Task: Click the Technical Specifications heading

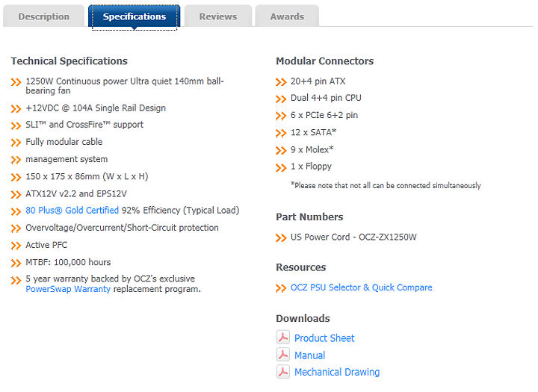Action: [69, 61]
